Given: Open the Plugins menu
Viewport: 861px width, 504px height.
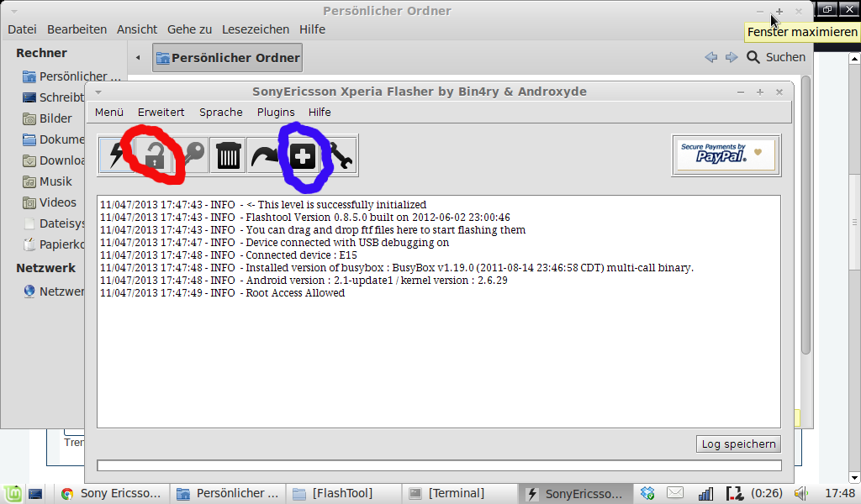Looking at the screenshot, I should (x=276, y=112).
